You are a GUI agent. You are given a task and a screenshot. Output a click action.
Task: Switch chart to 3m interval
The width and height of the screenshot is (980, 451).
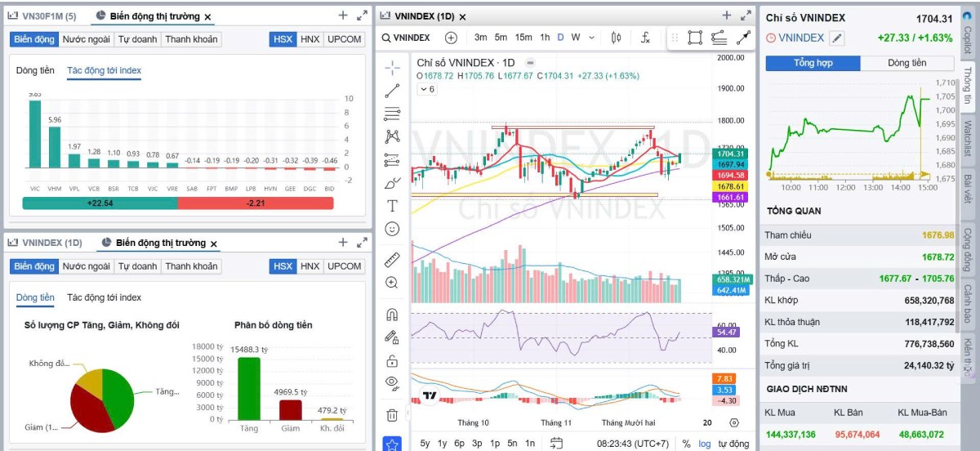point(480,37)
